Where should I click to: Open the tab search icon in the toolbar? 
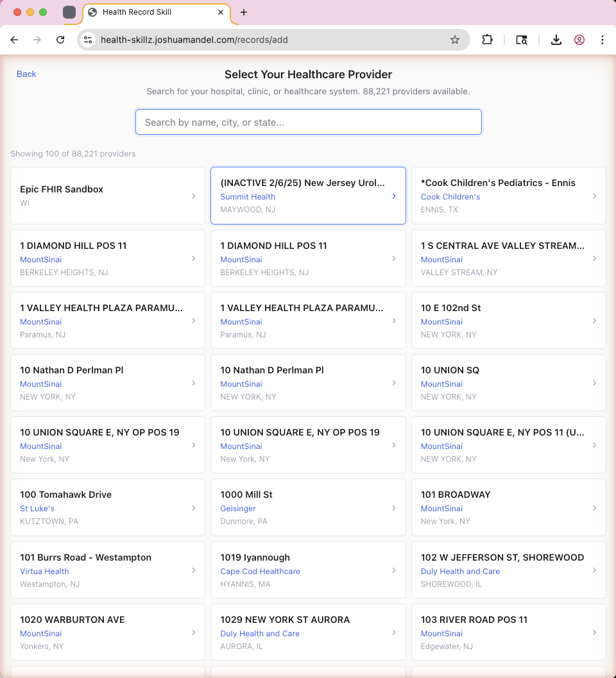coord(522,40)
